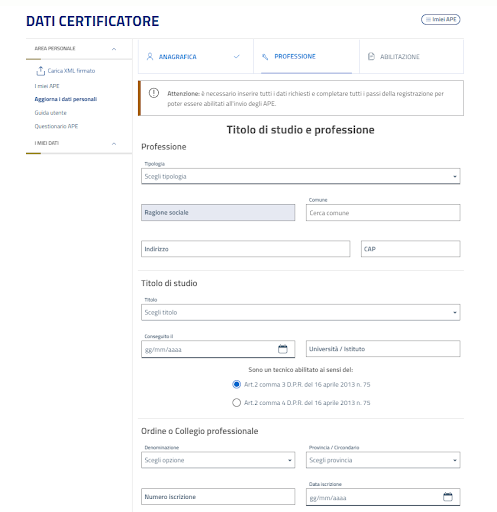Click the document icon on Abilitazione tab
The width and height of the screenshot is (497, 512).
point(371,57)
